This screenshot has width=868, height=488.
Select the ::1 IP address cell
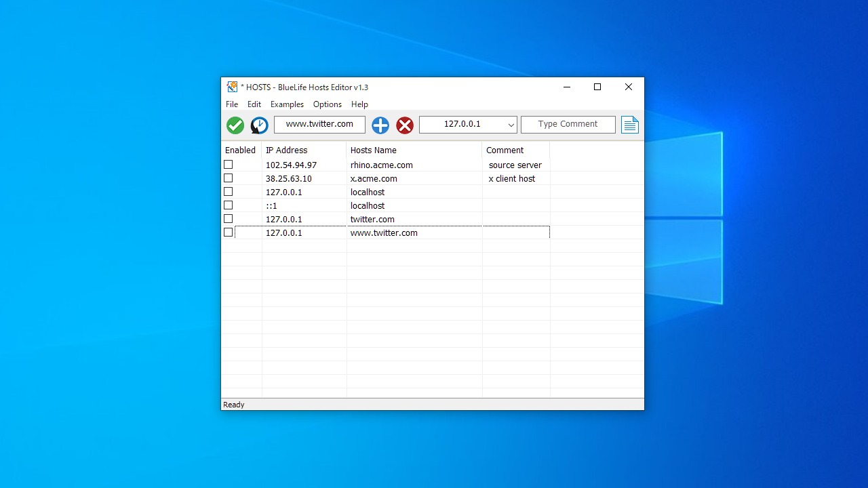click(x=304, y=205)
